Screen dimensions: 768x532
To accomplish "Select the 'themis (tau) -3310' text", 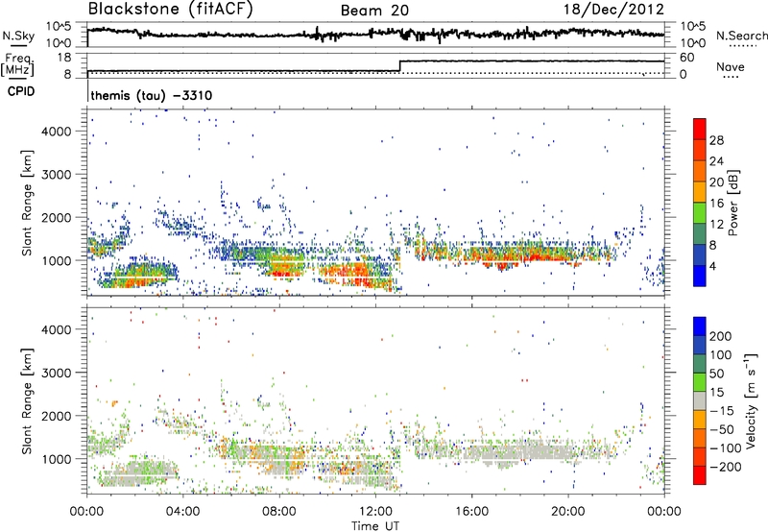I will tap(152, 95).
